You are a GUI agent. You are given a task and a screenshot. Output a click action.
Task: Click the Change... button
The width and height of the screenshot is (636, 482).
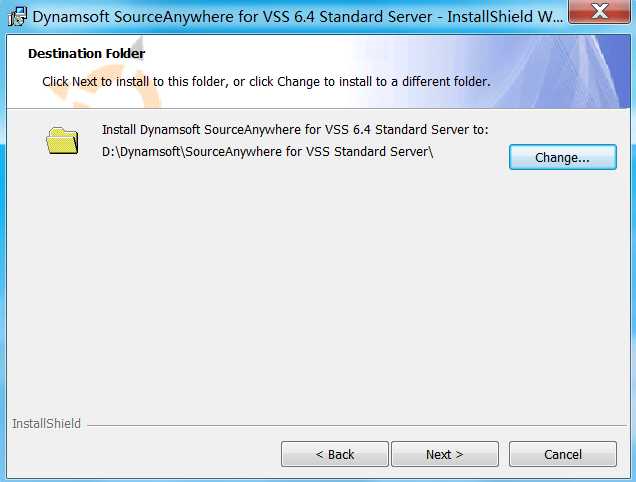click(x=562, y=157)
